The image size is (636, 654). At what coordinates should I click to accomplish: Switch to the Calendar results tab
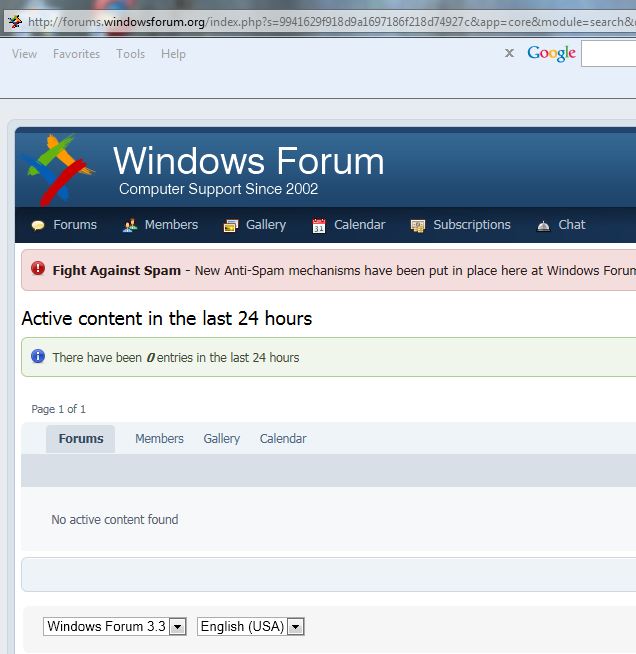(283, 439)
